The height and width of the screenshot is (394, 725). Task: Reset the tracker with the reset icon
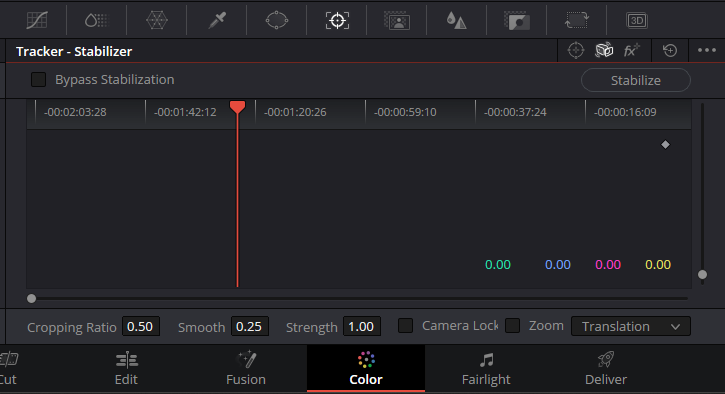click(670, 50)
